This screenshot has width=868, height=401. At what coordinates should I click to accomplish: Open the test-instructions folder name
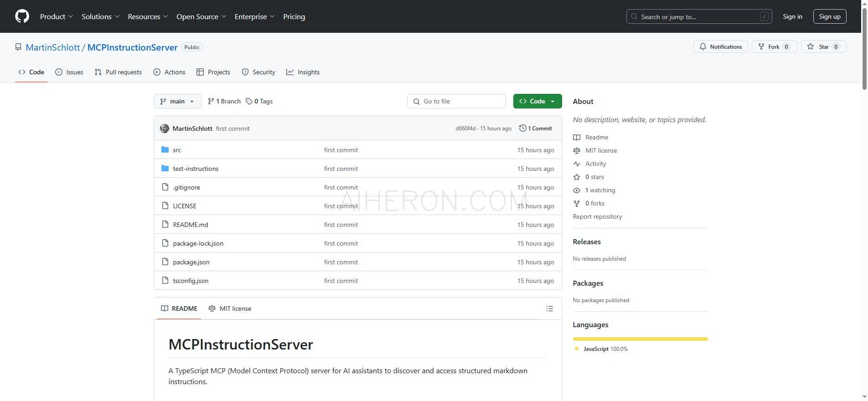tap(196, 169)
